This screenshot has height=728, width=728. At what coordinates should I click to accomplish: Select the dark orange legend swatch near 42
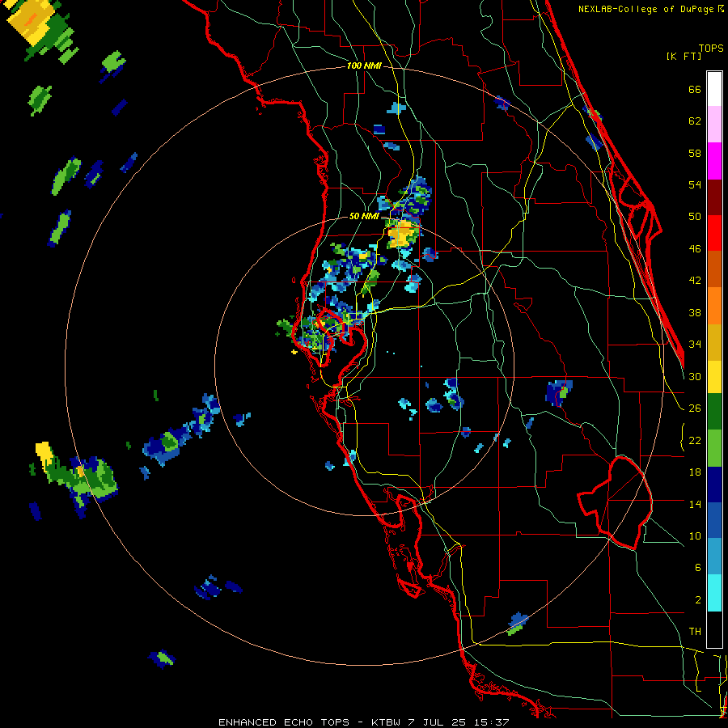click(x=714, y=269)
